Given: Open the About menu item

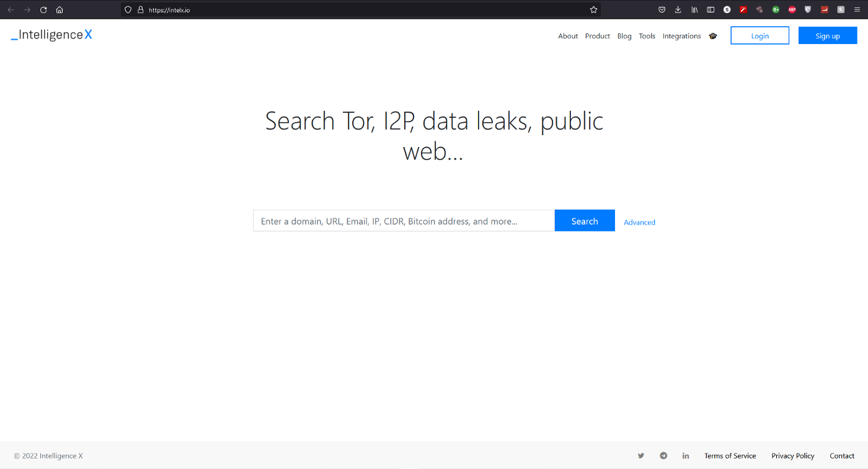Looking at the screenshot, I should [x=568, y=36].
